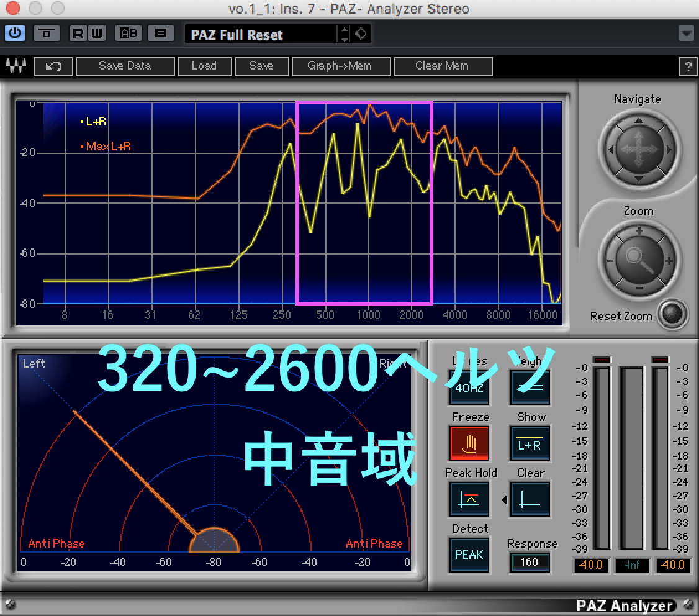Click the Save button
Screen dimensions: 699x616
262,66
